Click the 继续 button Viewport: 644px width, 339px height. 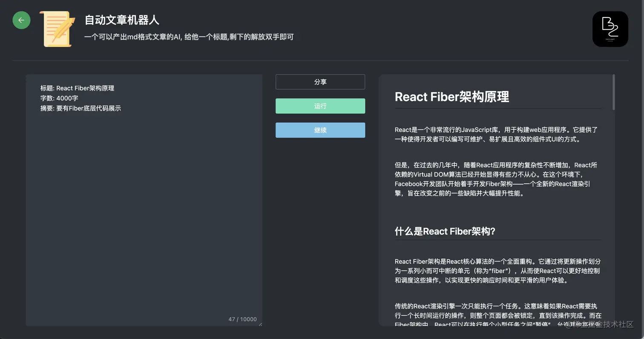(320, 130)
